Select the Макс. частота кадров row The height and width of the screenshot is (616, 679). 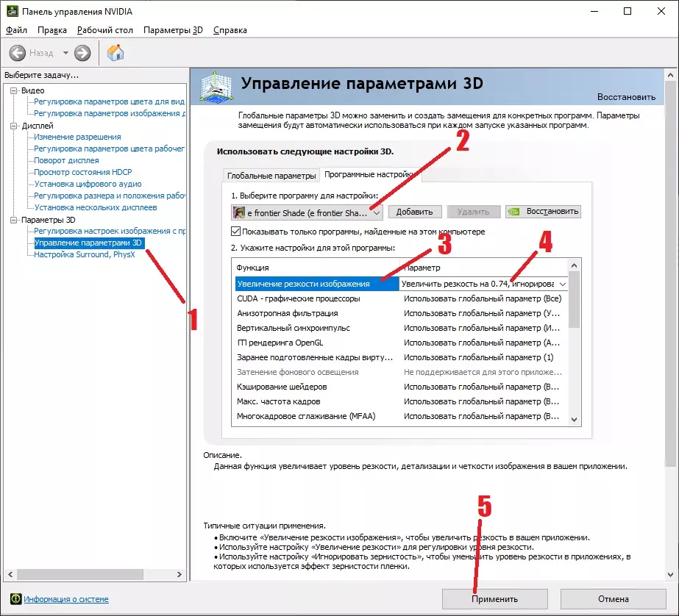coord(402,402)
